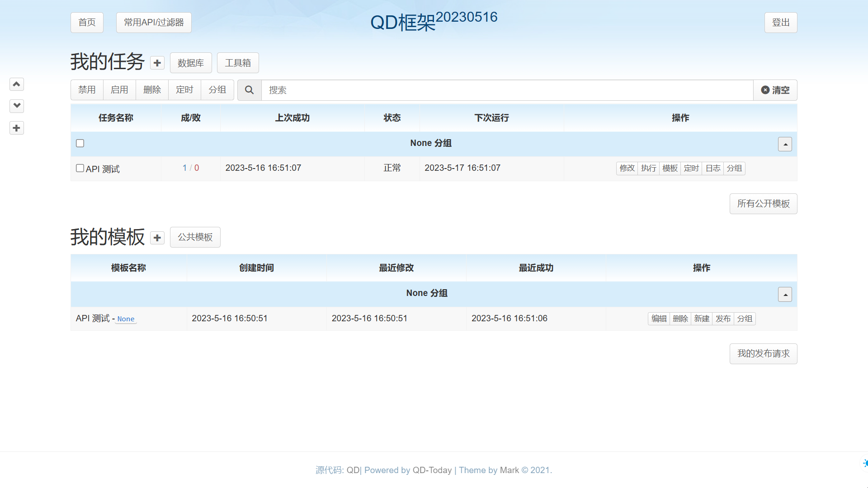Click the corner icon at bottom right

[865, 463]
